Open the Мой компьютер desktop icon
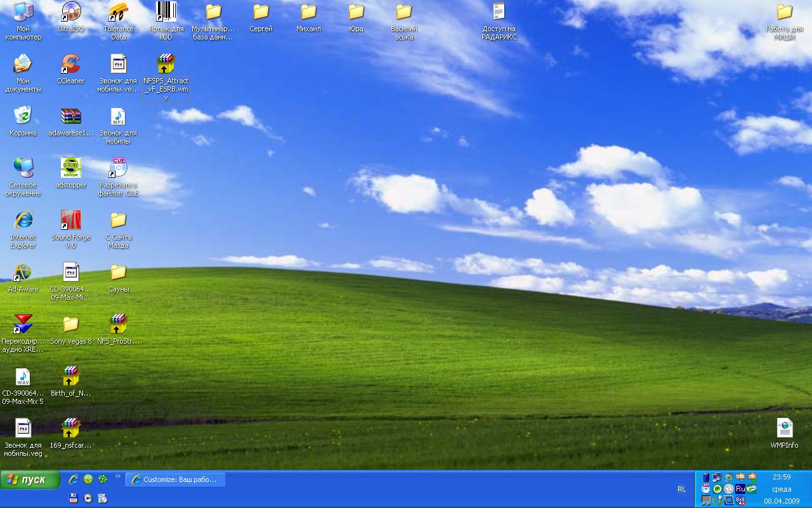This screenshot has height=508, width=812. (23, 21)
